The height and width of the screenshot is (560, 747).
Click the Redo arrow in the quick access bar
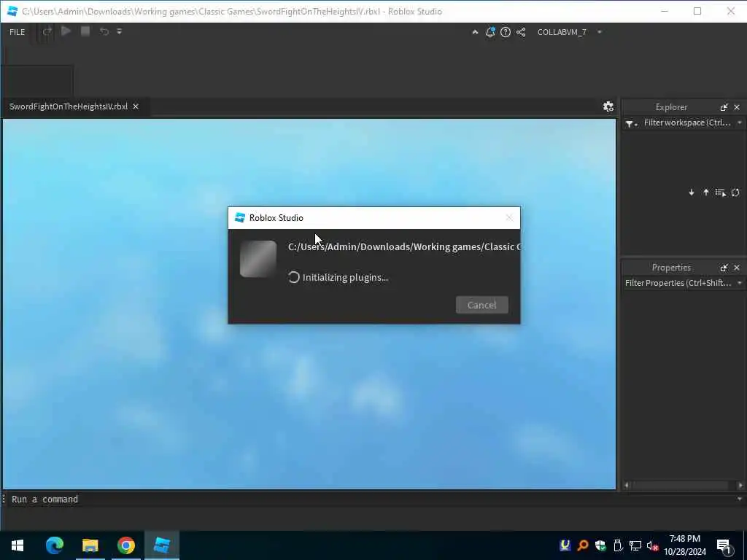pos(47,32)
